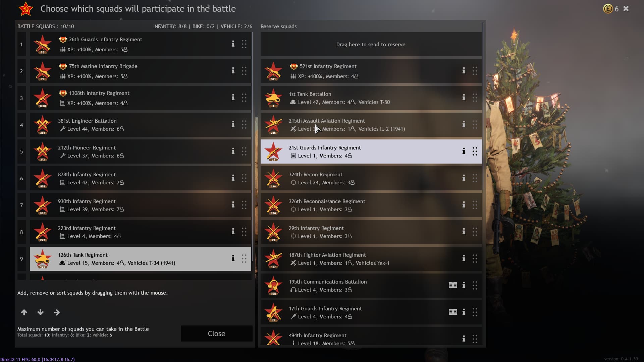Open info for 187th Fighter Aviation Regiment
Image resolution: width=644 pixels, height=362 pixels.
click(464, 258)
